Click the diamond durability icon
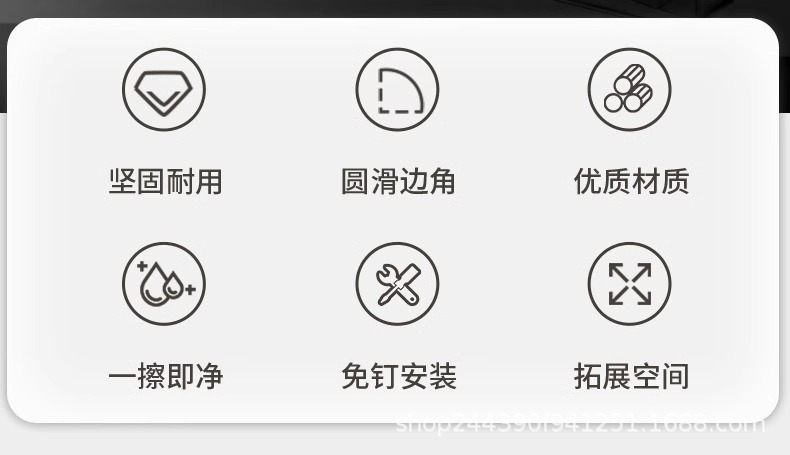This screenshot has height=455, width=790. pyautogui.click(x=164, y=90)
